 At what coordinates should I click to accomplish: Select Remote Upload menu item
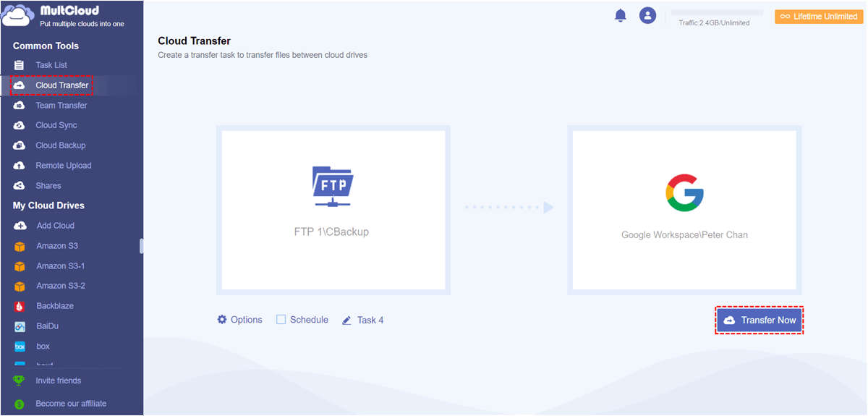(64, 166)
